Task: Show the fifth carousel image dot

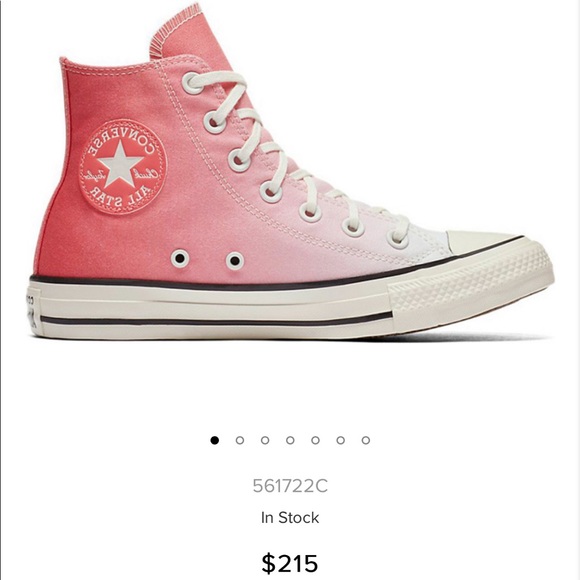Action: click(316, 440)
